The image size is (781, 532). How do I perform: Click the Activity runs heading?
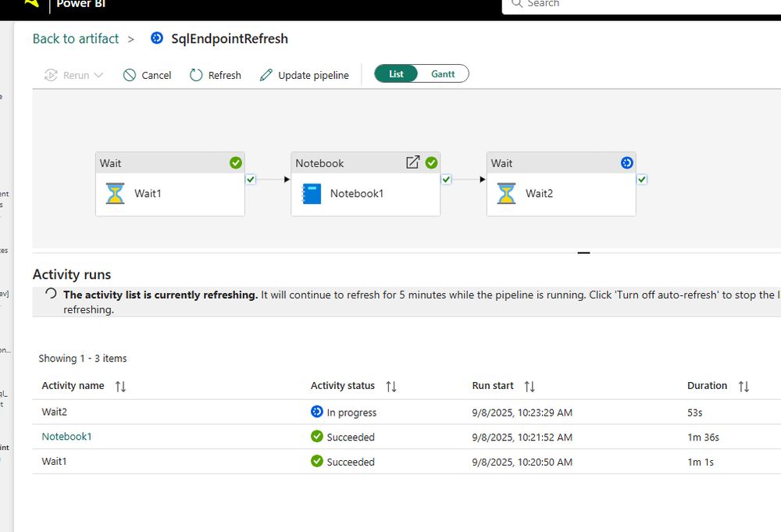coord(72,274)
